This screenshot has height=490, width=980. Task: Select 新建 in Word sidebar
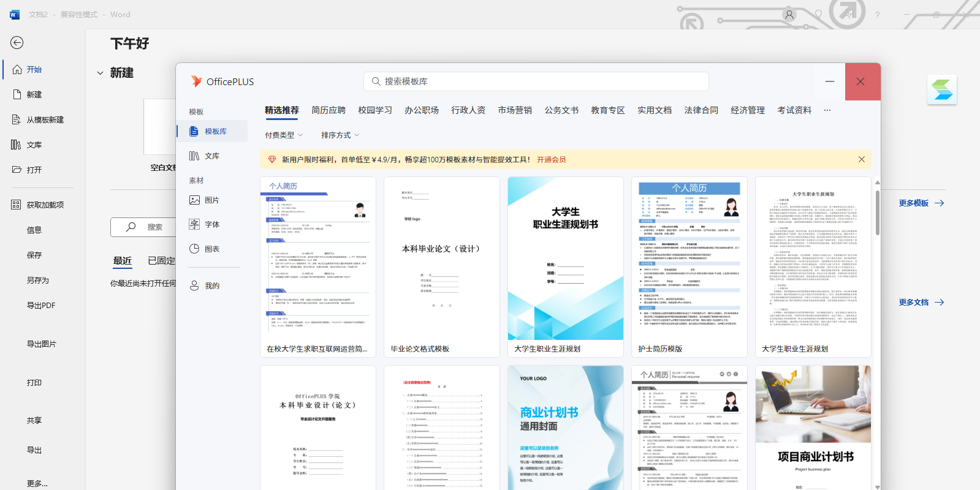coord(34,94)
